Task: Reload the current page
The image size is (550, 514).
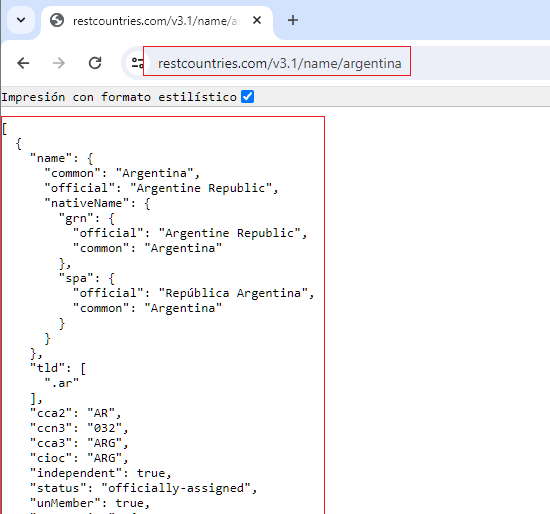Action: (95, 63)
